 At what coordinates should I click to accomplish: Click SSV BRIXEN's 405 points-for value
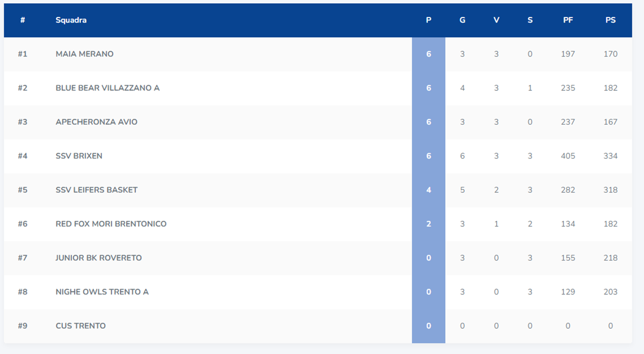568,156
